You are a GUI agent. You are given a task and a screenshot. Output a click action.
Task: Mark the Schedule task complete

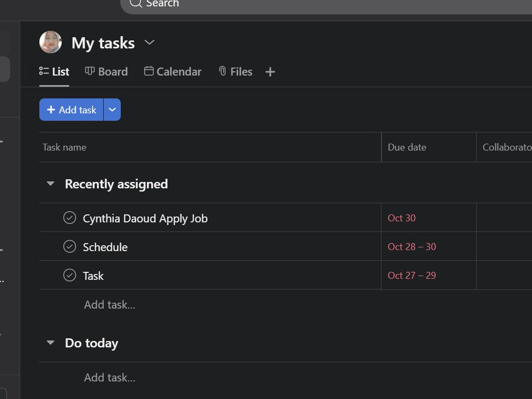coord(70,247)
